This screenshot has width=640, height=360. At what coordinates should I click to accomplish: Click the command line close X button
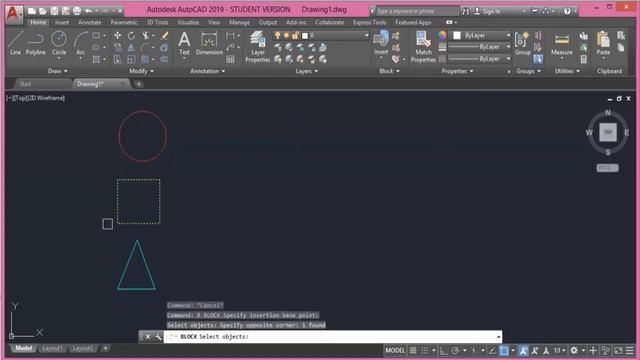pyautogui.click(x=148, y=337)
